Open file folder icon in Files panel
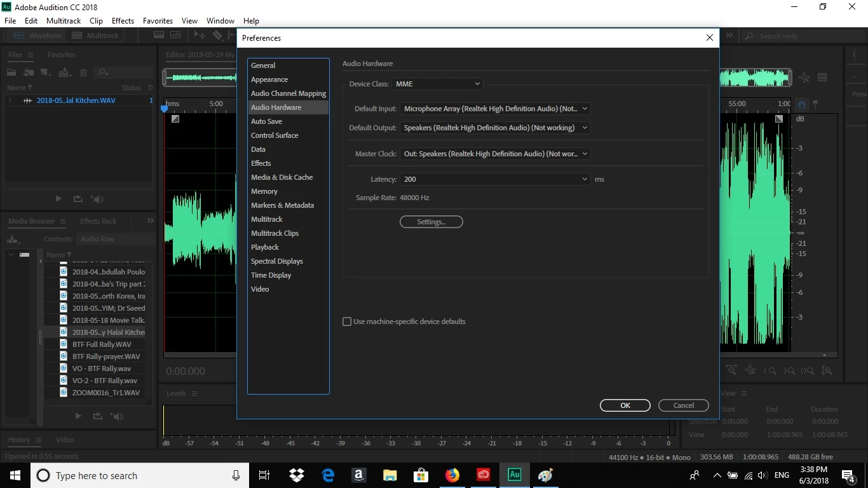This screenshot has height=488, width=868. pos(11,73)
